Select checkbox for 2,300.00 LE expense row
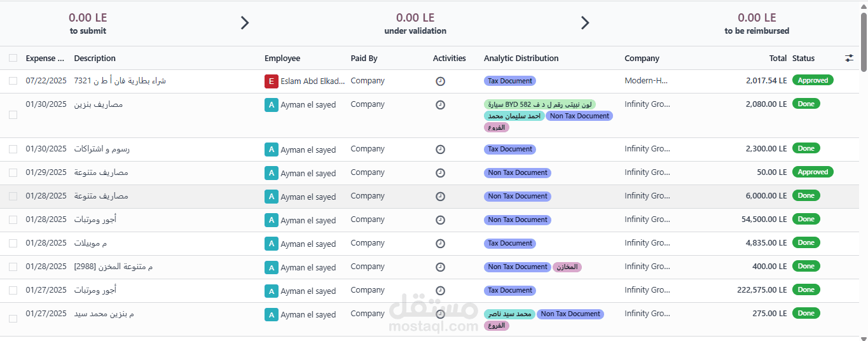 13,150
